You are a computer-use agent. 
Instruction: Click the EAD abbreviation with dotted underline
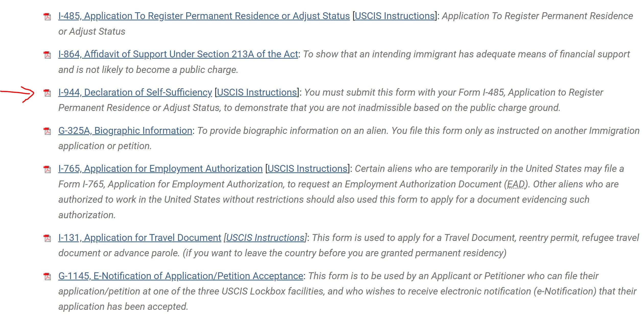pyautogui.click(x=516, y=184)
